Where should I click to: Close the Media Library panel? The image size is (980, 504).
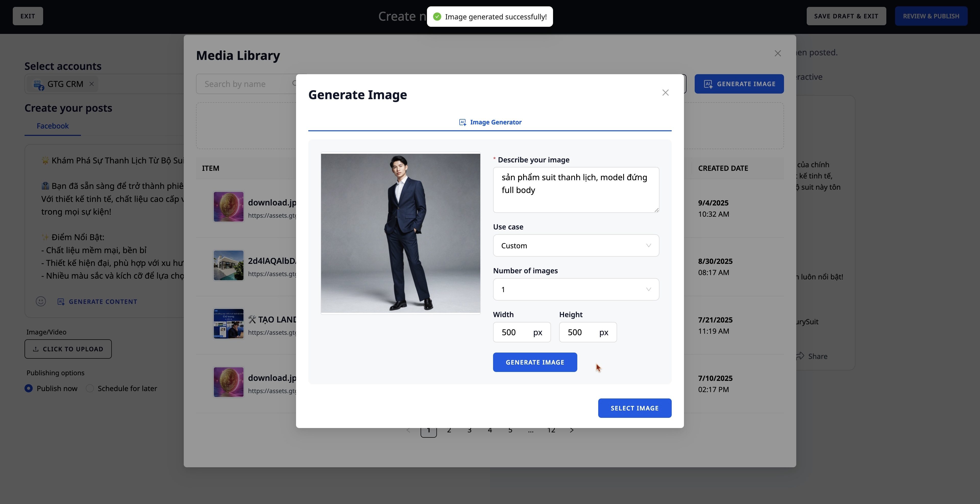(x=778, y=54)
